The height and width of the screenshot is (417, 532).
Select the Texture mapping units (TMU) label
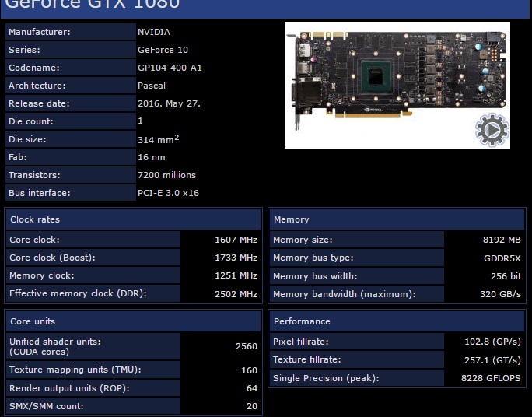pos(75,370)
